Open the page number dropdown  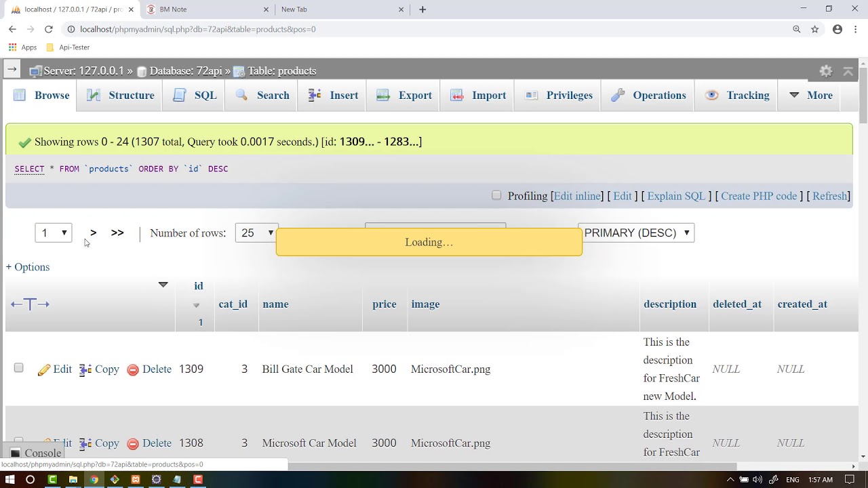click(x=54, y=232)
